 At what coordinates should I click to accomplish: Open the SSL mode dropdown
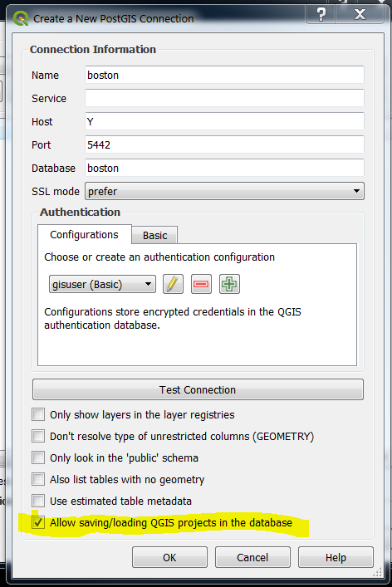click(x=224, y=191)
